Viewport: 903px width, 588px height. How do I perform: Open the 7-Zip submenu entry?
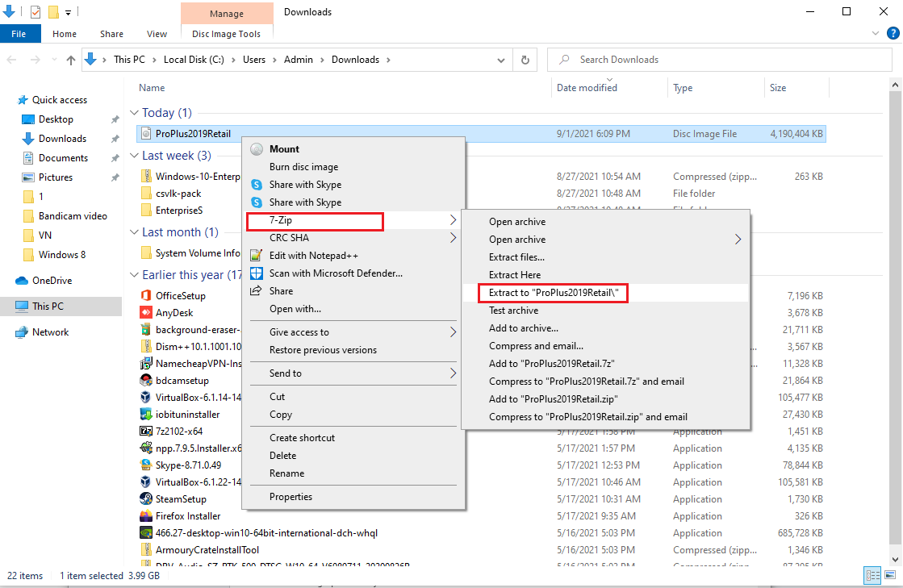[x=354, y=220]
